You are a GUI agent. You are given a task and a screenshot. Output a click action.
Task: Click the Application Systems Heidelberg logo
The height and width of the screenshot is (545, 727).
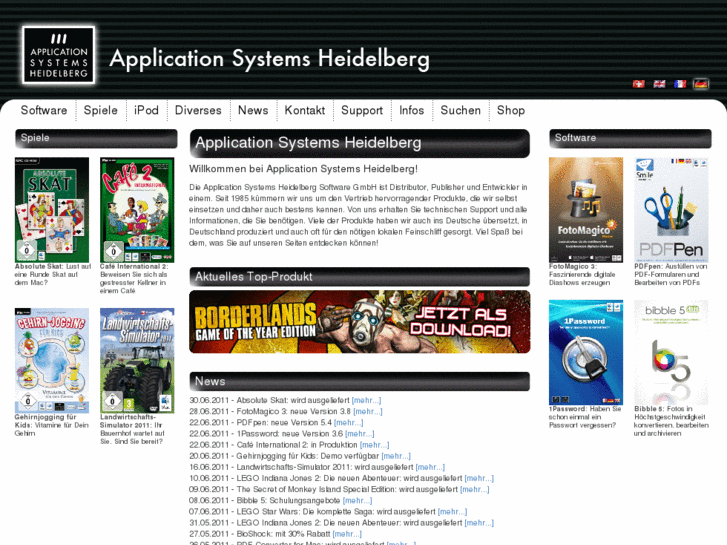pos(58,55)
